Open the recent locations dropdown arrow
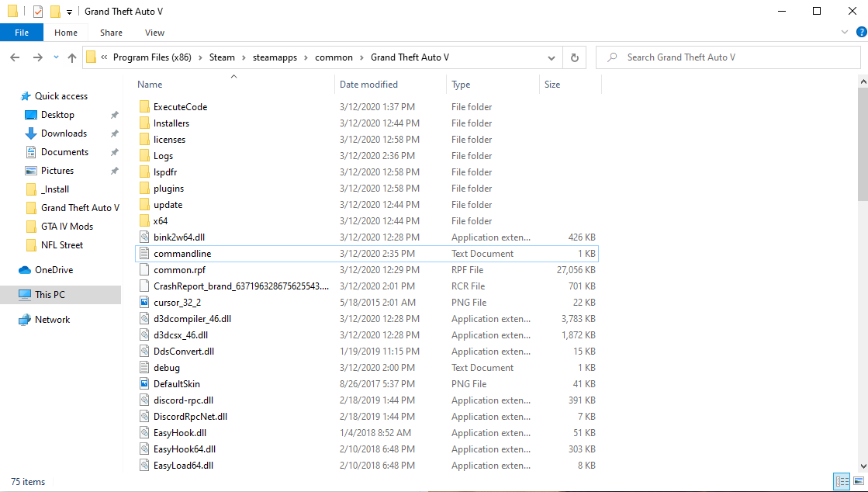This screenshot has width=868, height=492. coord(56,57)
